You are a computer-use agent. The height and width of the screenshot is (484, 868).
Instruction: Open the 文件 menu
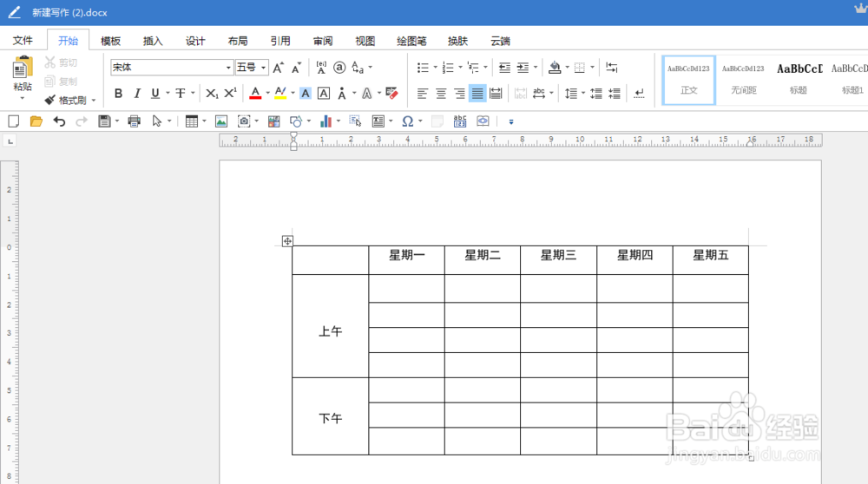[x=23, y=41]
